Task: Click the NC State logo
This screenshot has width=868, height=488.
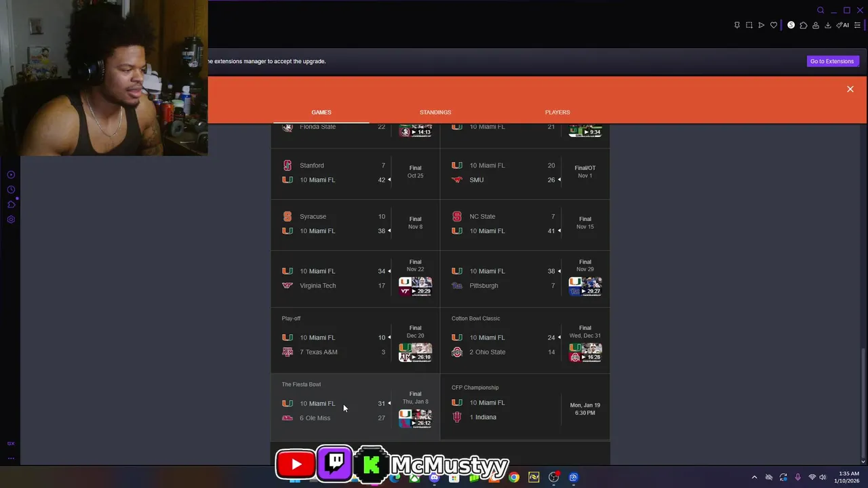Action: coord(457,216)
